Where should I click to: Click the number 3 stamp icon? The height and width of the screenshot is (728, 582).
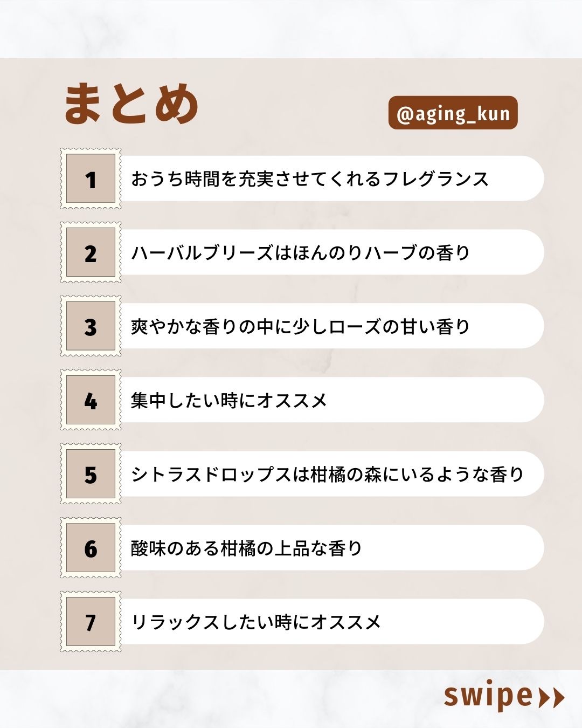(x=91, y=326)
